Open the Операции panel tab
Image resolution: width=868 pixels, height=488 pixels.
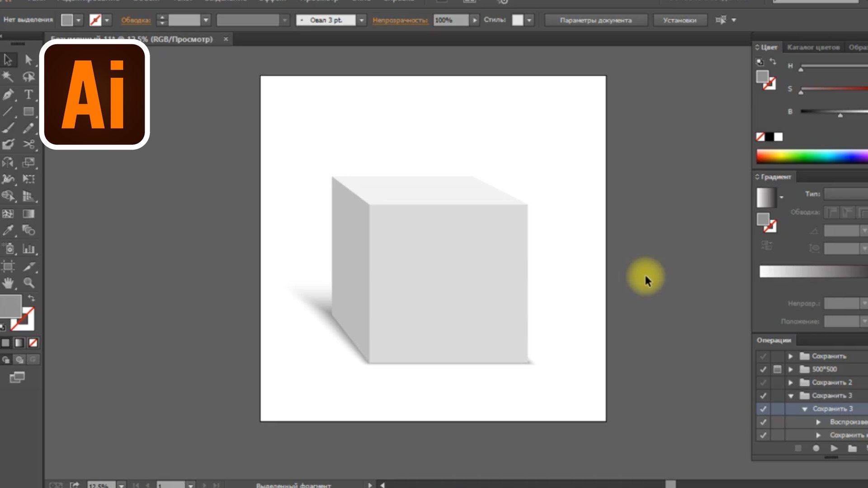(x=774, y=340)
